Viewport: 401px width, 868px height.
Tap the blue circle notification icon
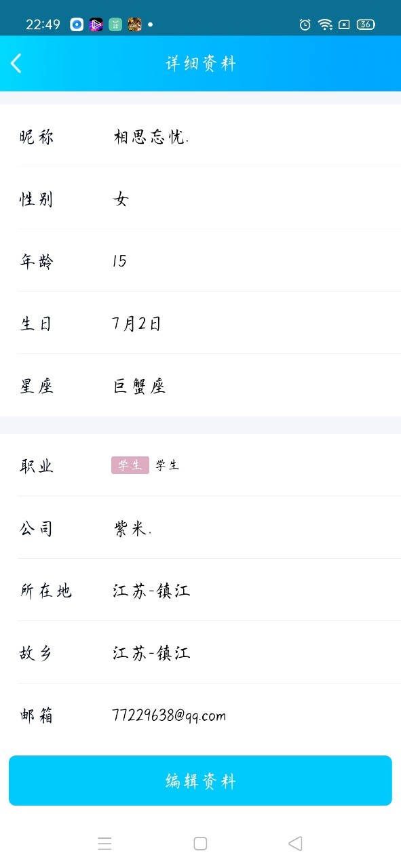(77, 24)
